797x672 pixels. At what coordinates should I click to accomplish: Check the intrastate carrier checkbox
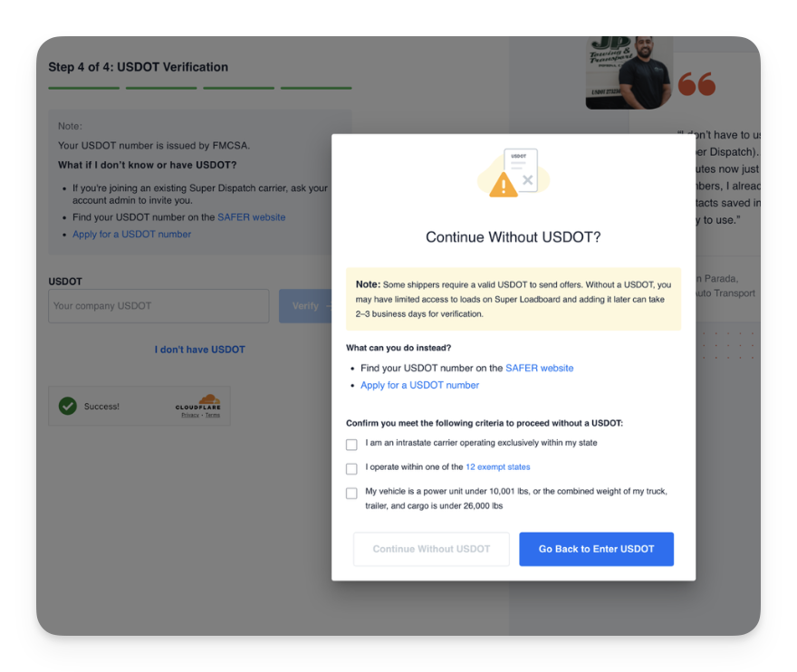[x=351, y=445]
